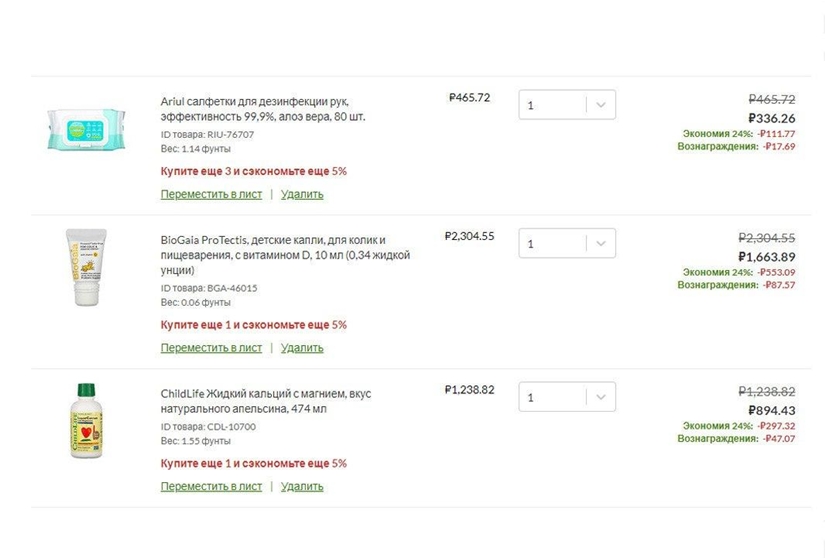Open the BioGaia ProTectis drops thumbnail
Viewport: 825px width, 558px height.
[86, 268]
